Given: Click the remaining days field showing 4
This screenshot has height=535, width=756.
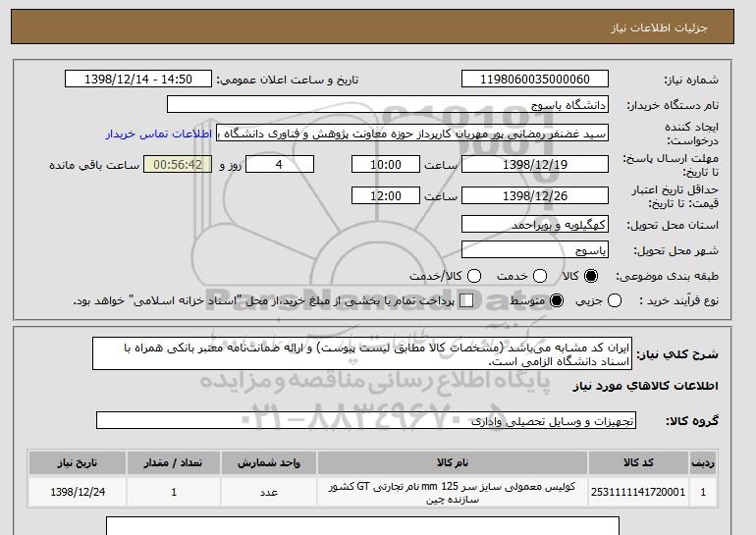Looking at the screenshot, I should point(280,164).
